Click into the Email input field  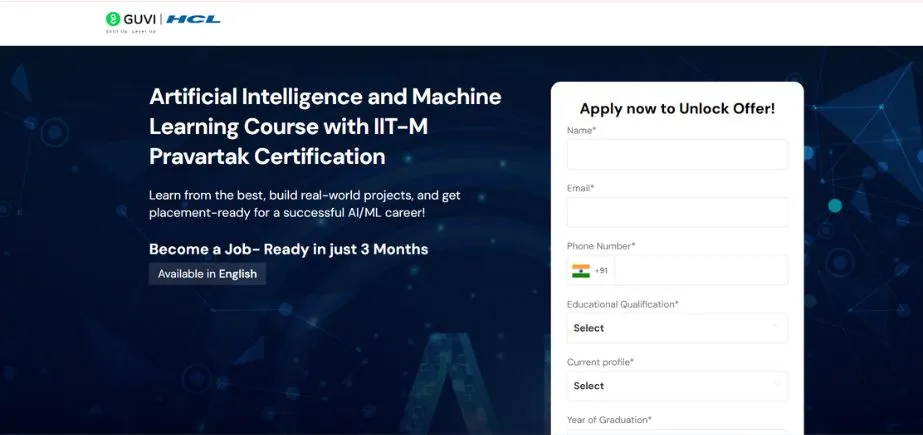tap(676, 212)
